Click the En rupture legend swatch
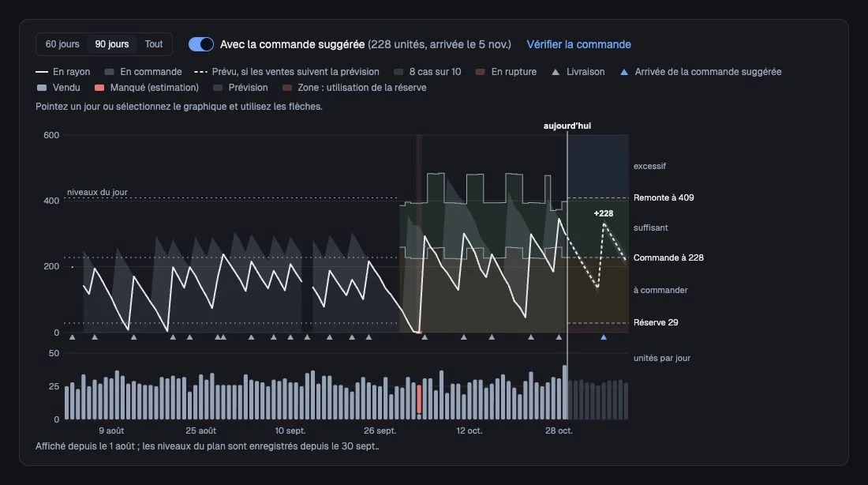 pos(481,72)
